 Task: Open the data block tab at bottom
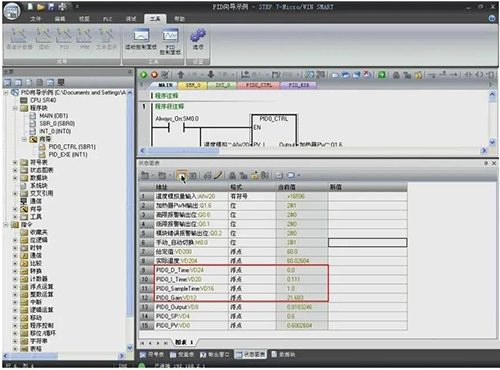(283, 355)
